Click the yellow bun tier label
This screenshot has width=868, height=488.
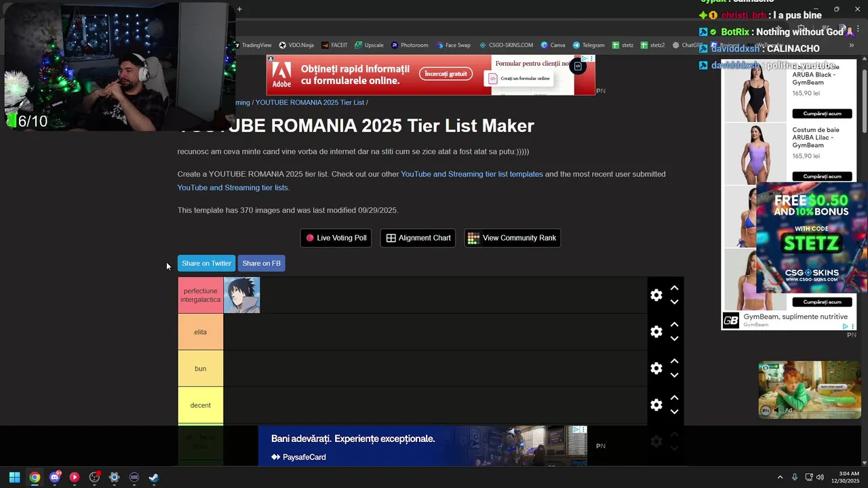200,368
